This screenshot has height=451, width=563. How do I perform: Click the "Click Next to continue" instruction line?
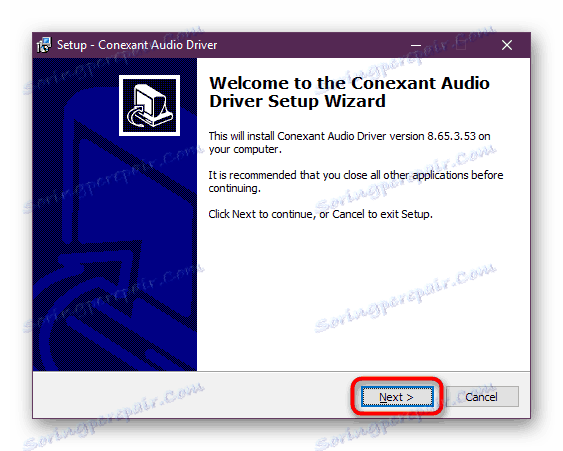320,214
